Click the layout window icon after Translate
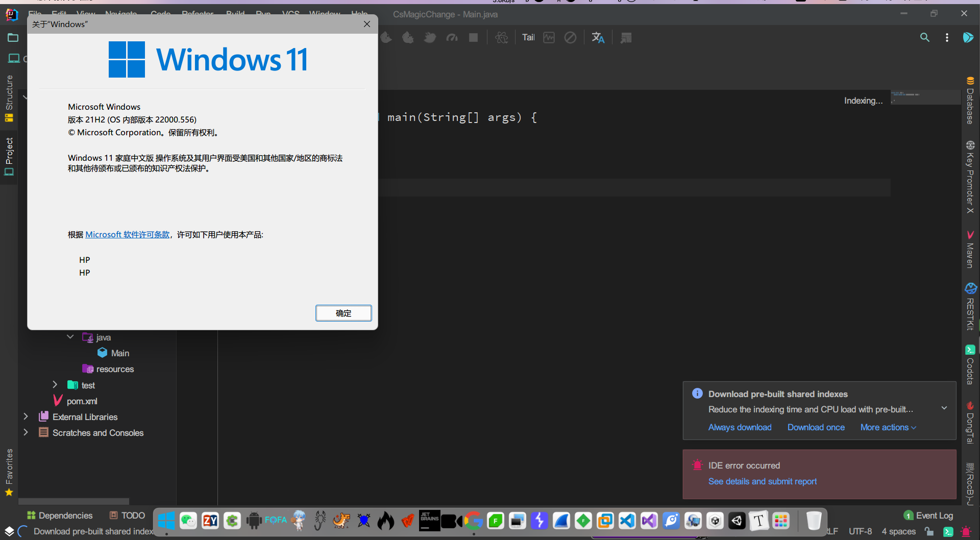980x540 pixels. tap(626, 37)
